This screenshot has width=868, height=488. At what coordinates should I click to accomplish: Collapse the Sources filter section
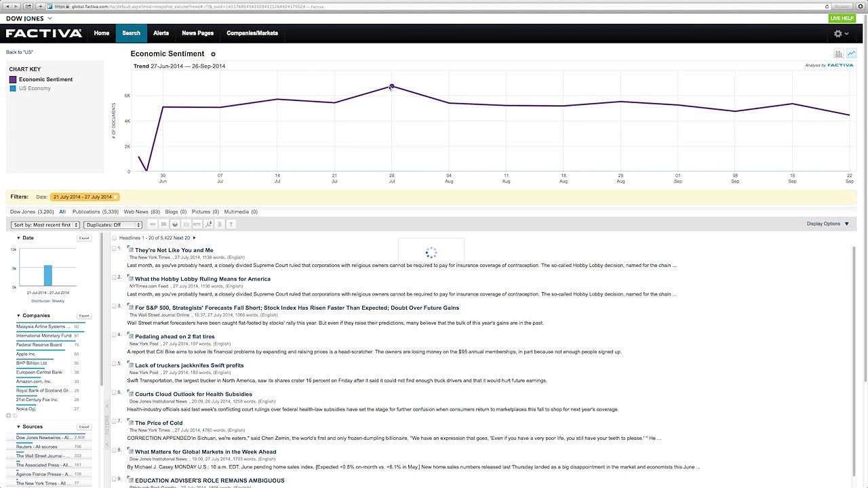click(x=18, y=426)
